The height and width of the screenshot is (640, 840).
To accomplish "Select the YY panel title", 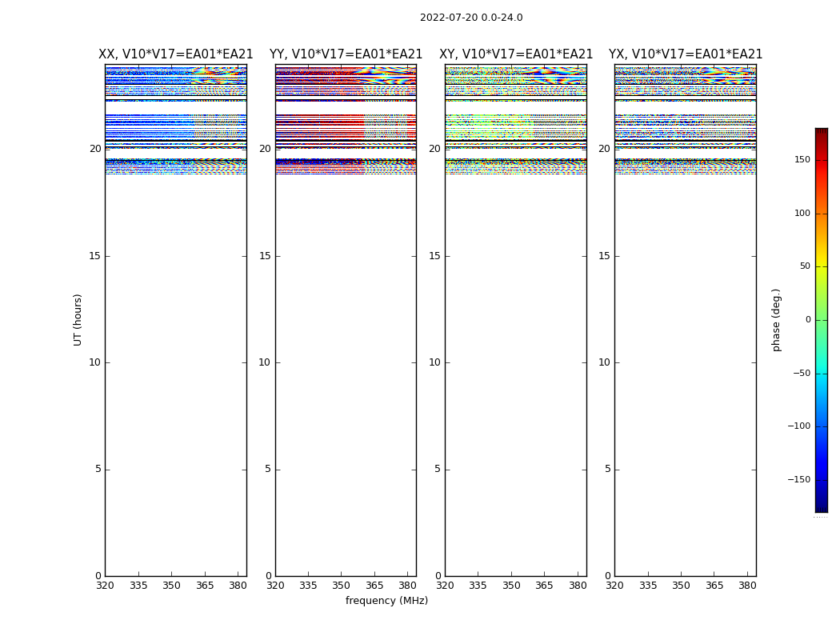I will click(346, 54).
